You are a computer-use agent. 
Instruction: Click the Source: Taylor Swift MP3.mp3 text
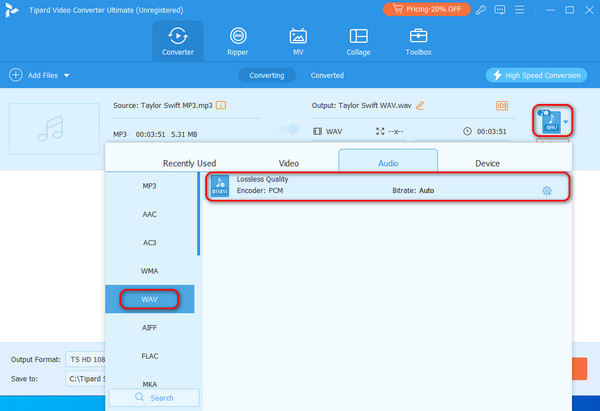163,106
